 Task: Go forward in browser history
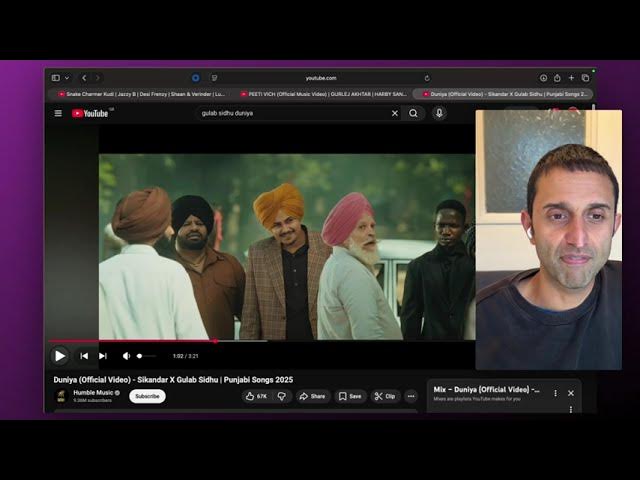point(98,78)
